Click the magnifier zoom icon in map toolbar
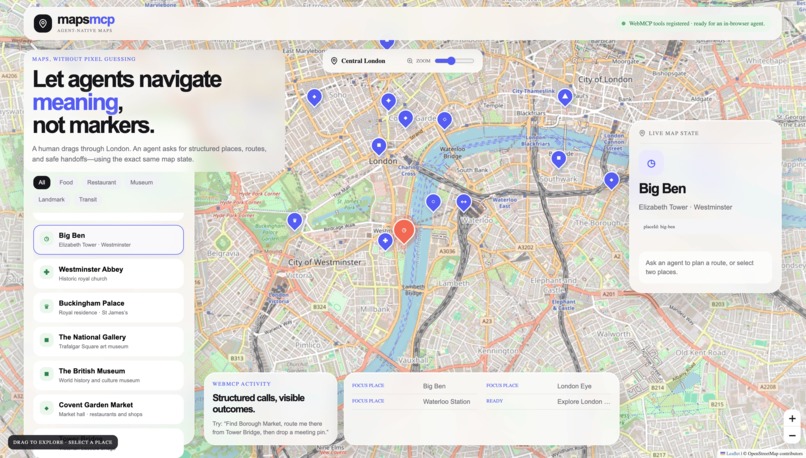The height and width of the screenshot is (458, 806). (410, 61)
